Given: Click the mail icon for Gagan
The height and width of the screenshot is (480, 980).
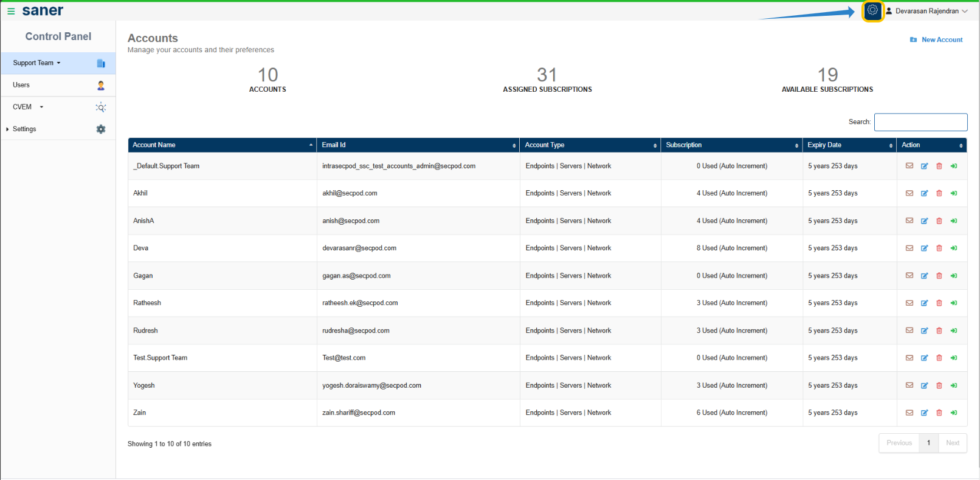Looking at the screenshot, I should pos(909,276).
